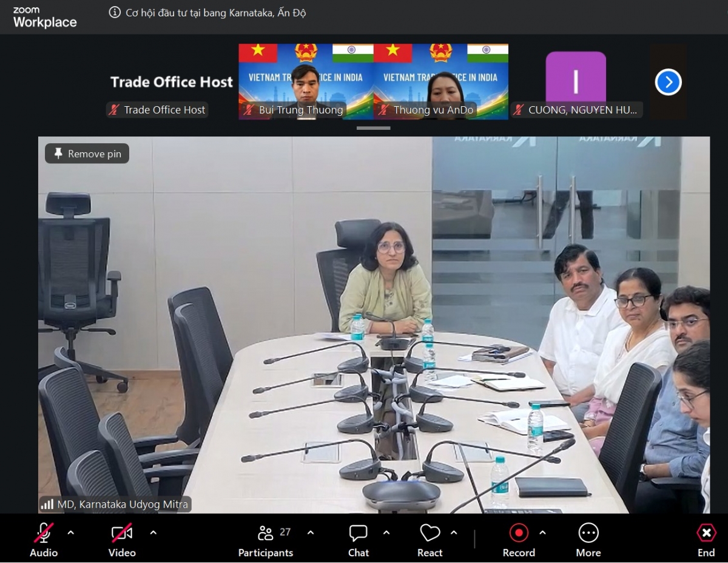Click the Remove pin button
728x563 pixels.
tap(87, 153)
